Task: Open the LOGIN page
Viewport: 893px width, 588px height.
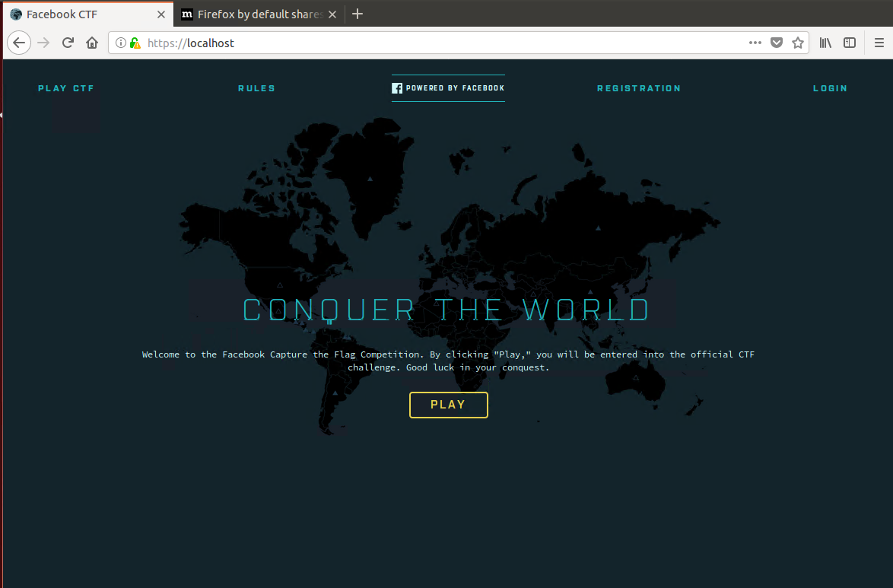Action: point(830,87)
